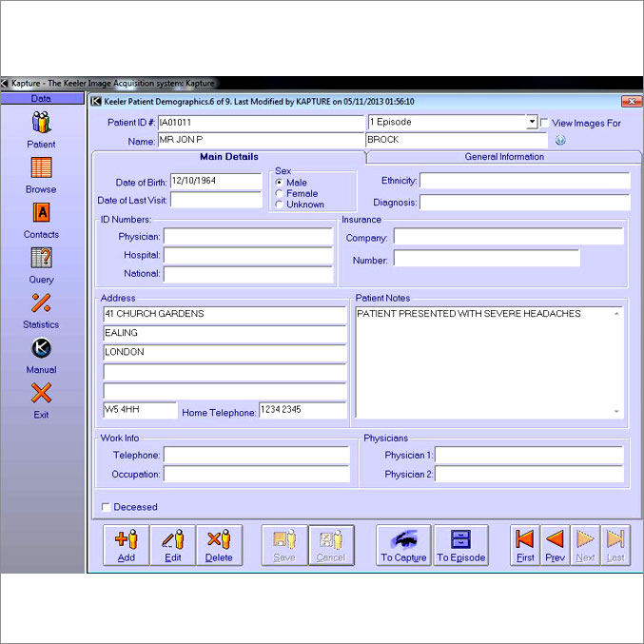This screenshot has width=644, height=644.
Task: Expand the 1 Episode dropdown
Action: pos(532,122)
